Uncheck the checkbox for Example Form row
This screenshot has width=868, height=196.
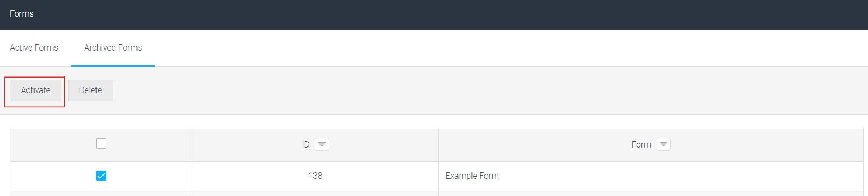click(x=101, y=176)
